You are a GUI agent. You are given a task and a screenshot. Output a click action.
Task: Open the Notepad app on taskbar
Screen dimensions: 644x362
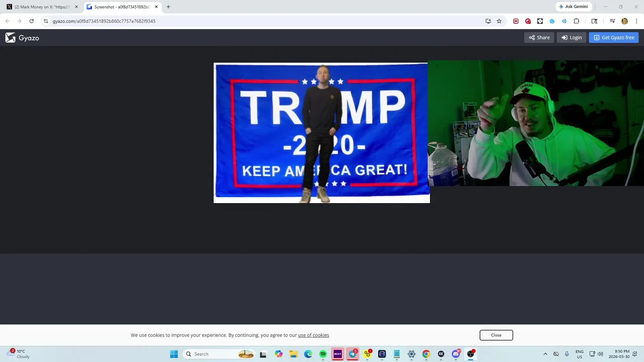(x=397, y=354)
